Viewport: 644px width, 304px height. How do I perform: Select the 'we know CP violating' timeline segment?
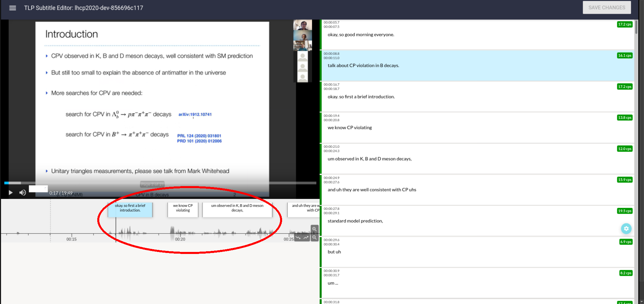click(183, 210)
